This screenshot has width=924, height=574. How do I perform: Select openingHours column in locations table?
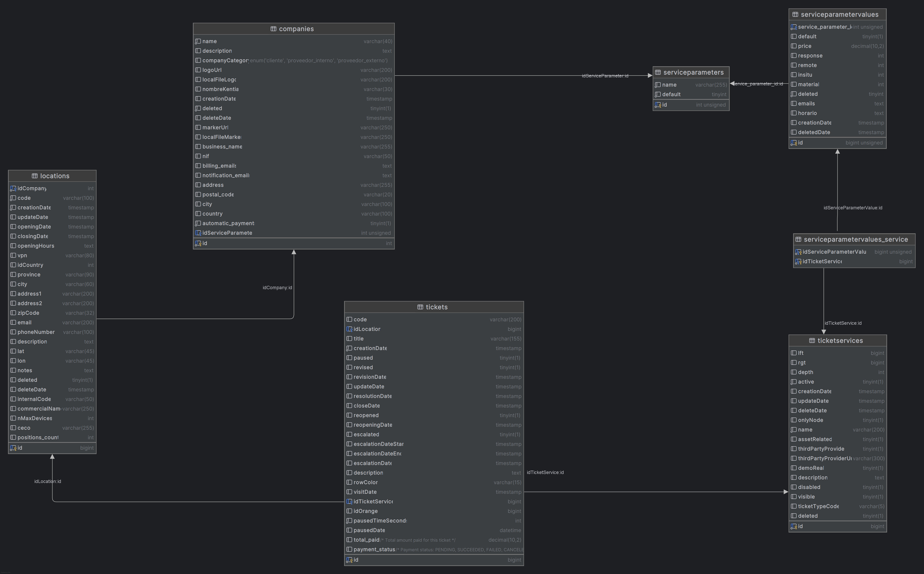pos(36,246)
